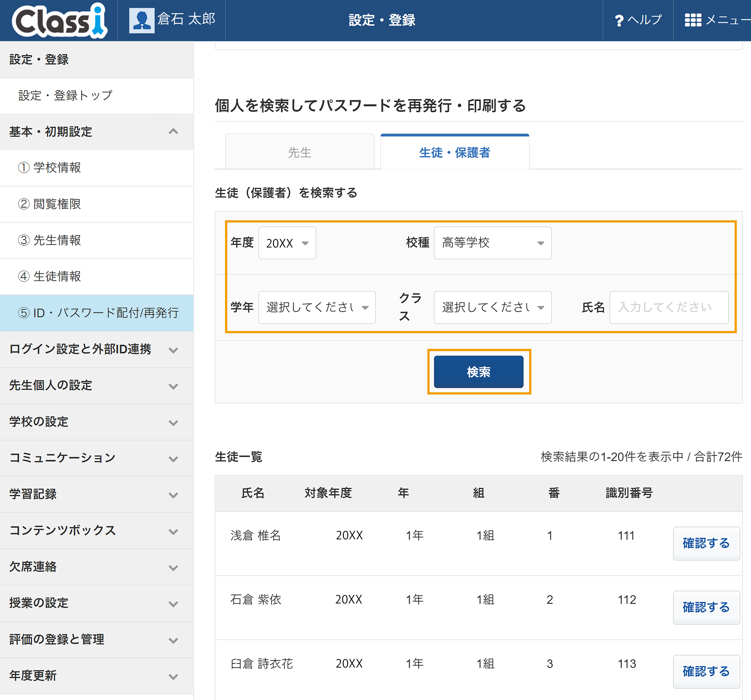Collapse the 基本・初期設定 section

click(173, 132)
